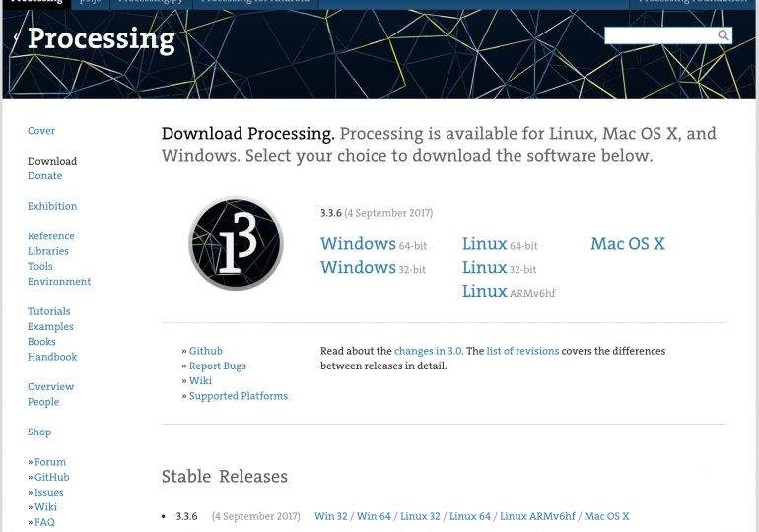This screenshot has height=532, width=759.
Task: Select Tutorials in the sidebar
Action: click(49, 311)
